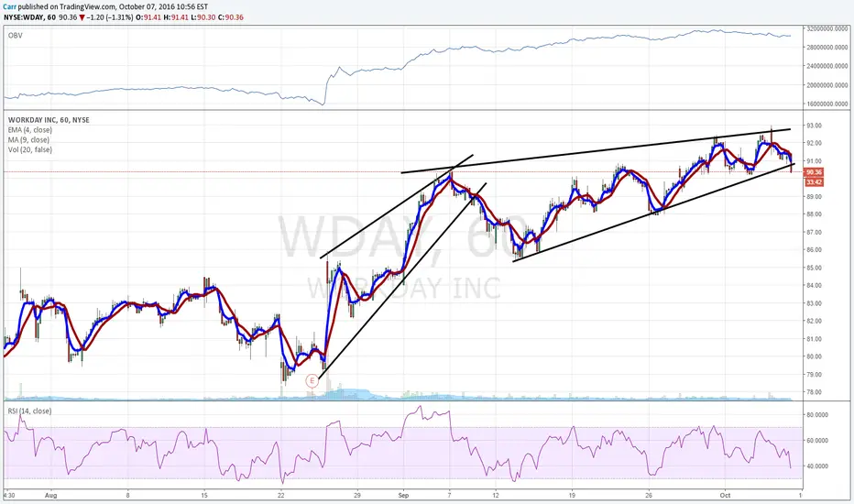Select the 'Vol (20, false)' indicator label

click(x=30, y=150)
